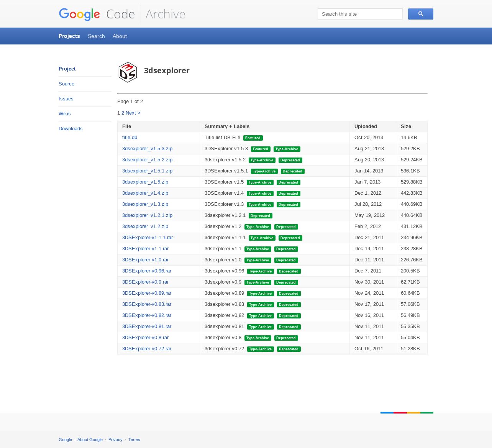The image size is (492, 448).
Task: Click the 'Next >' pagination link
Action: [x=133, y=113]
